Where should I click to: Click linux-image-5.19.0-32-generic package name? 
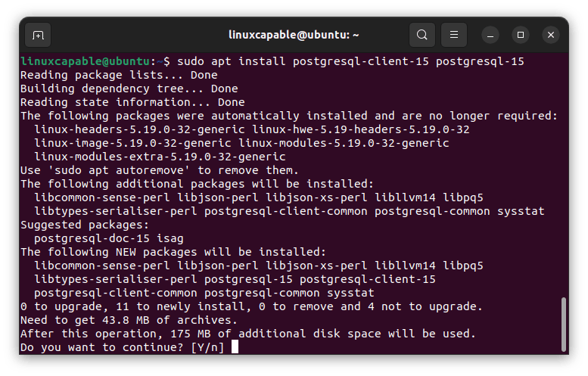point(132,143)
